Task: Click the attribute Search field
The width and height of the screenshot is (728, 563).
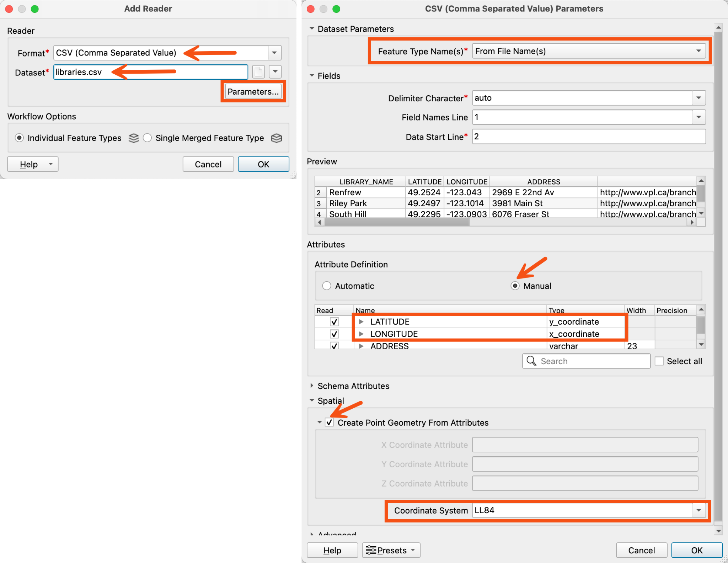Action: click(587, 361)
